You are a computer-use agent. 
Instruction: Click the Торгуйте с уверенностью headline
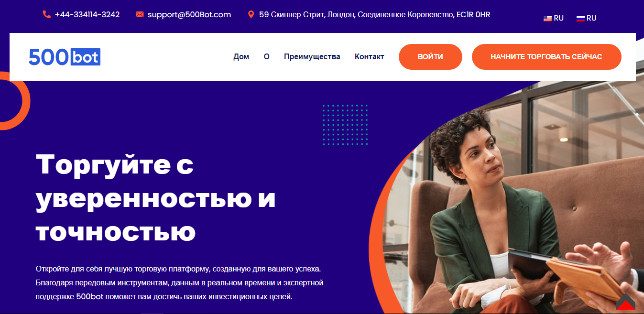(x=156, y=198)
